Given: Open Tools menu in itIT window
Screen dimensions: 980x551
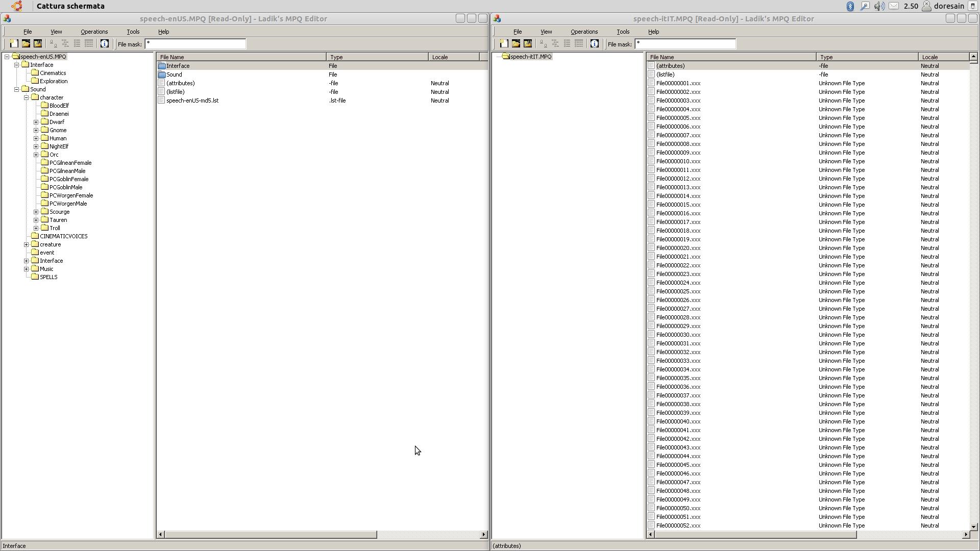Looking at the screenshot, I should click(623, 32).
